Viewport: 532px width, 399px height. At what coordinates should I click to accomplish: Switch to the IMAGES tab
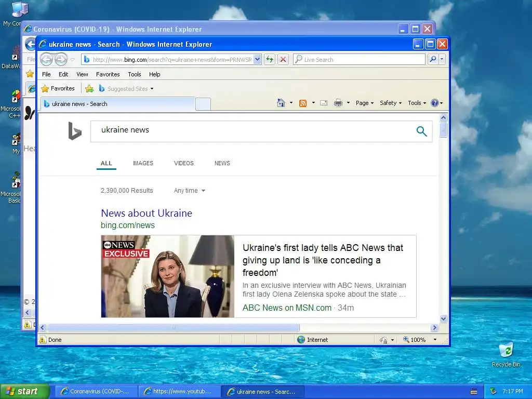(143, 163)
